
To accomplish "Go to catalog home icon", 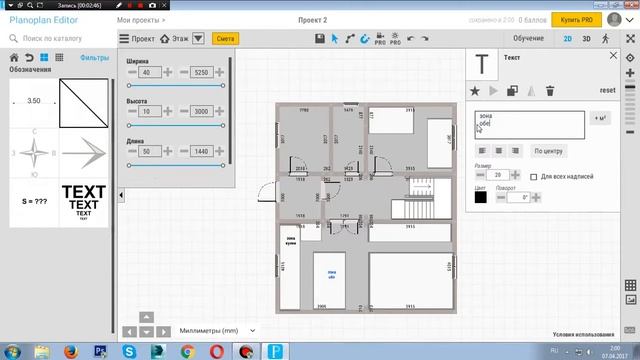I will pos(14,57).
